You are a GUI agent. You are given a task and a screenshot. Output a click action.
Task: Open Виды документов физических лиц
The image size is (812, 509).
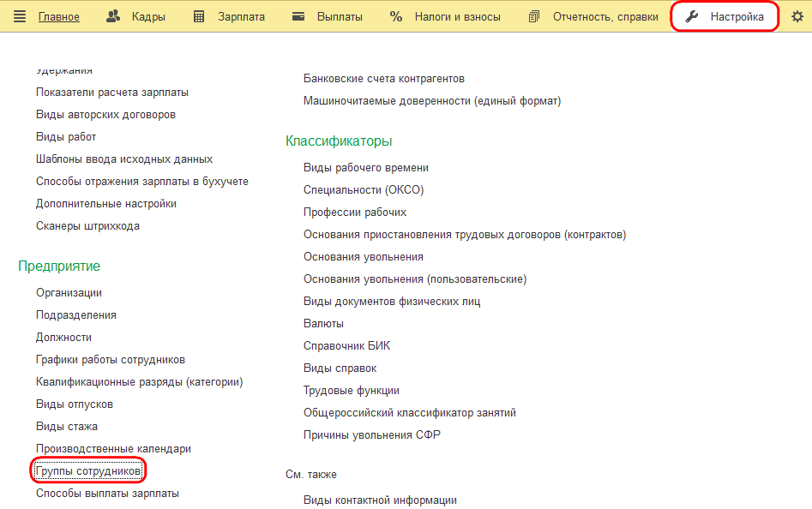point(392,301)
